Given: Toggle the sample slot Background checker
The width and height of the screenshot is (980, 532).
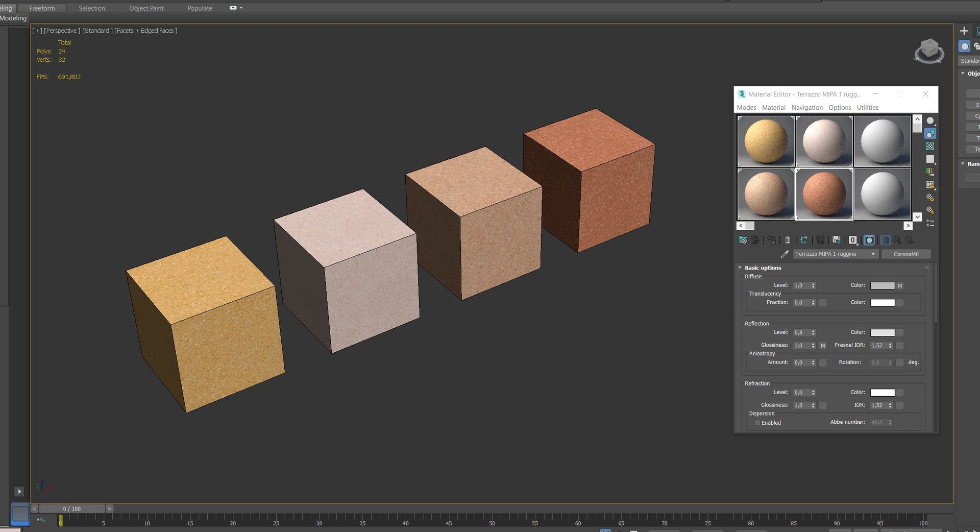Looking at the screenshot, I should click(930, 147).
